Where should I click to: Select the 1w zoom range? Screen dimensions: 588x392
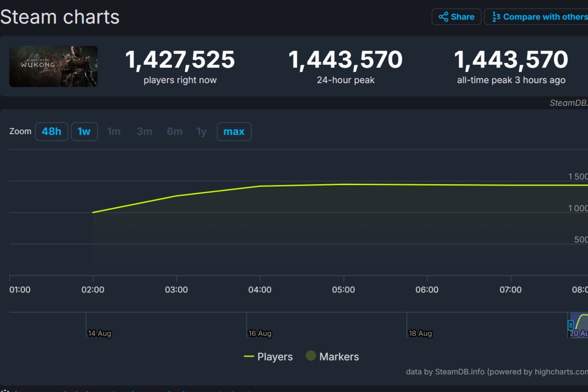pyautogui.click(x=84, y=131)
